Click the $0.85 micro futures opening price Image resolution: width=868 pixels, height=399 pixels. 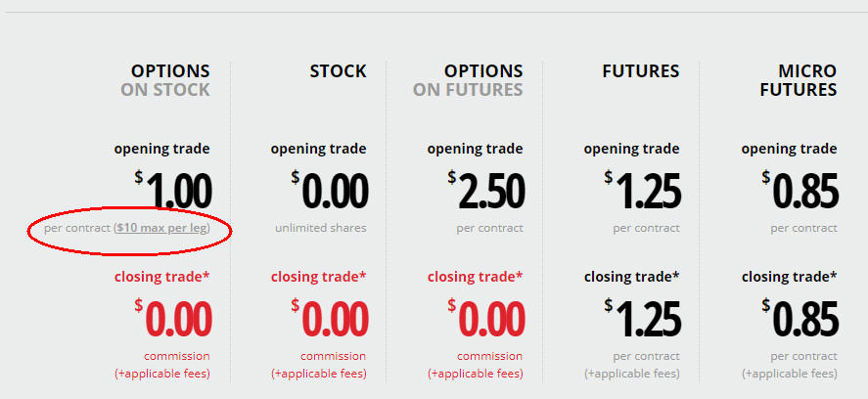799,192
